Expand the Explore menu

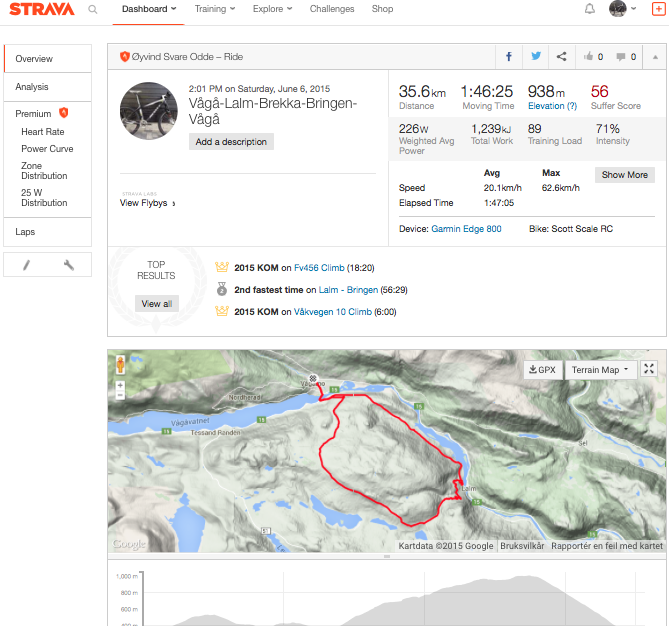[273, 9]
